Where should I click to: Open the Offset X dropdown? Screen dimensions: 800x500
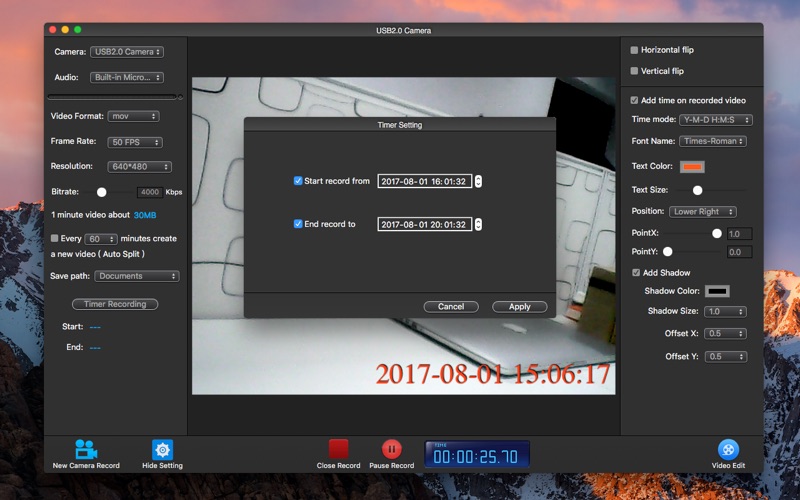coord(725,334)
